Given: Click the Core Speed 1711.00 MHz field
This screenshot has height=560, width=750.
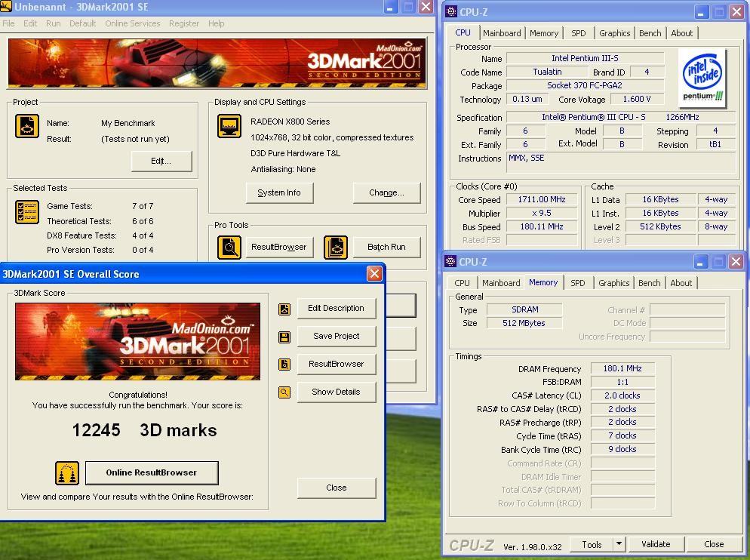Looking at the screenshot, I should pyautogui.click(x=542, y=199).
